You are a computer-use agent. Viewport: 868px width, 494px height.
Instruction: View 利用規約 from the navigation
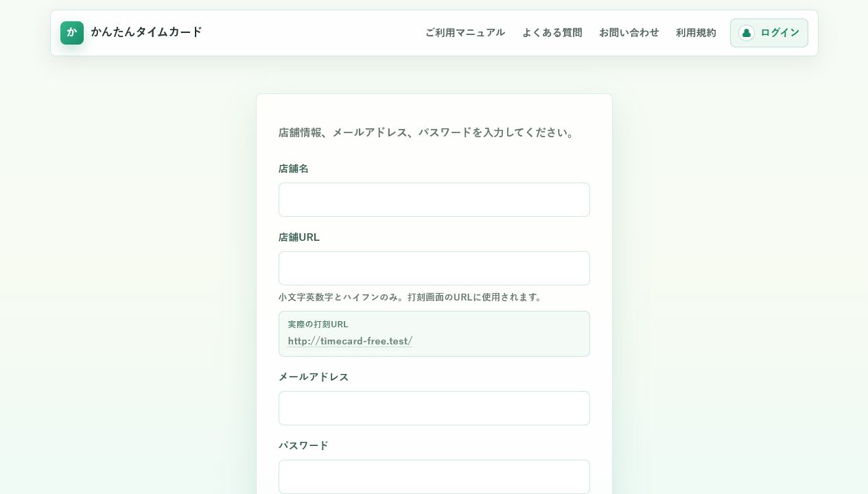coord(696,33)
